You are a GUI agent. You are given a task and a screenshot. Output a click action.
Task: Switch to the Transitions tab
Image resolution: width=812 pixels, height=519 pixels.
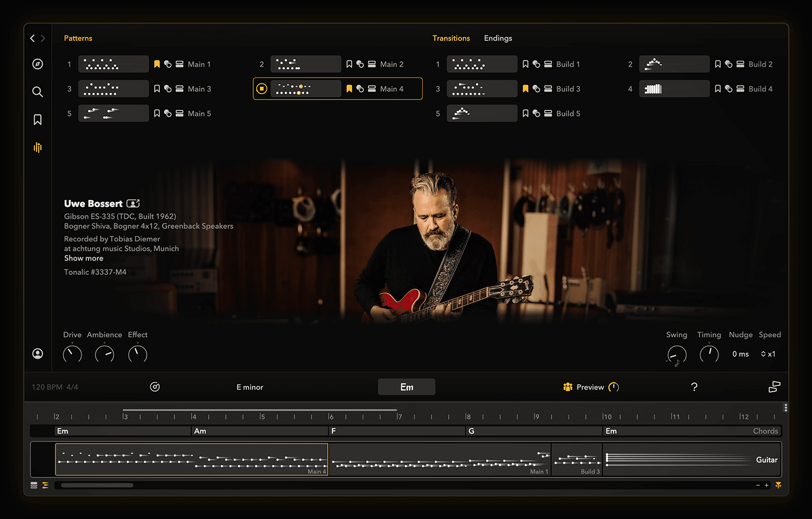(x=451, y=38)
